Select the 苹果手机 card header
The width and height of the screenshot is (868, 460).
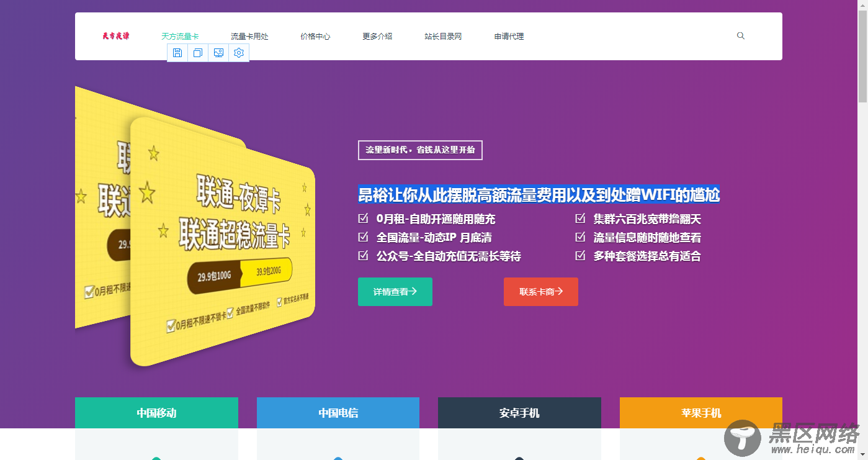click(701, 413)
